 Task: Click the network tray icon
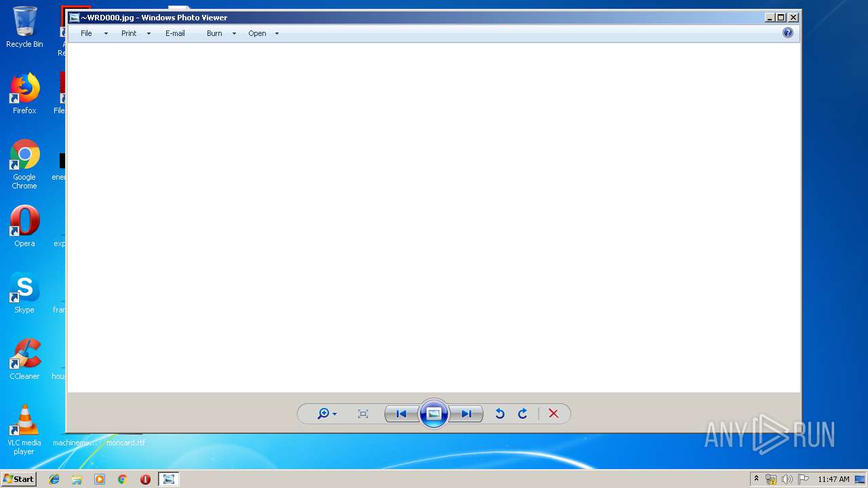[x=771, y=479]
